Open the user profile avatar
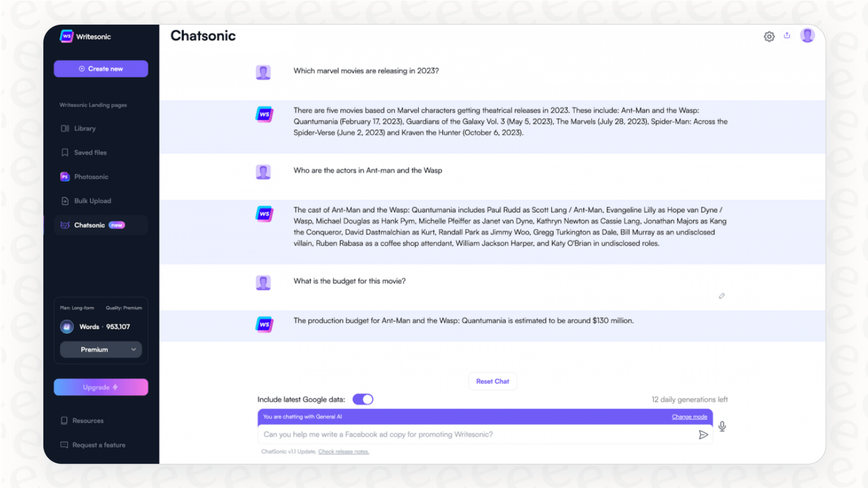The height and width of the screenshot is (488, 868). click(x=807, y=36)
